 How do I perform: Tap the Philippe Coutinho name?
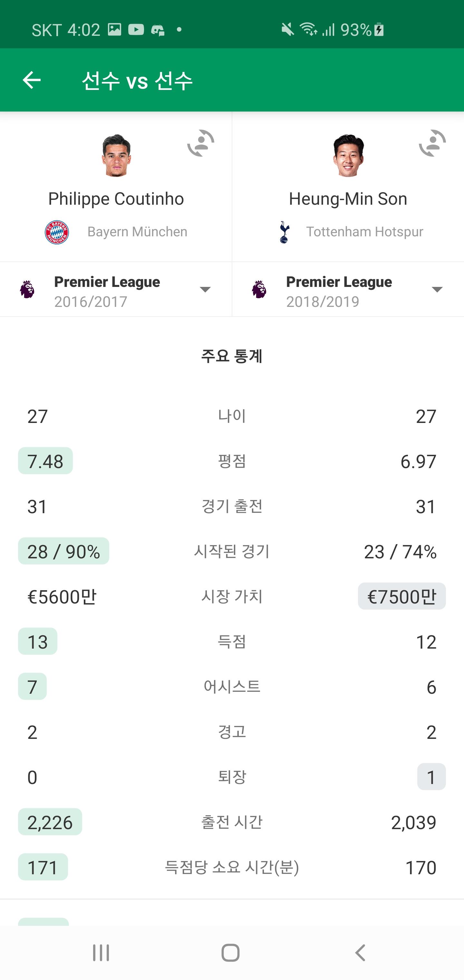(x=116, y=199)
